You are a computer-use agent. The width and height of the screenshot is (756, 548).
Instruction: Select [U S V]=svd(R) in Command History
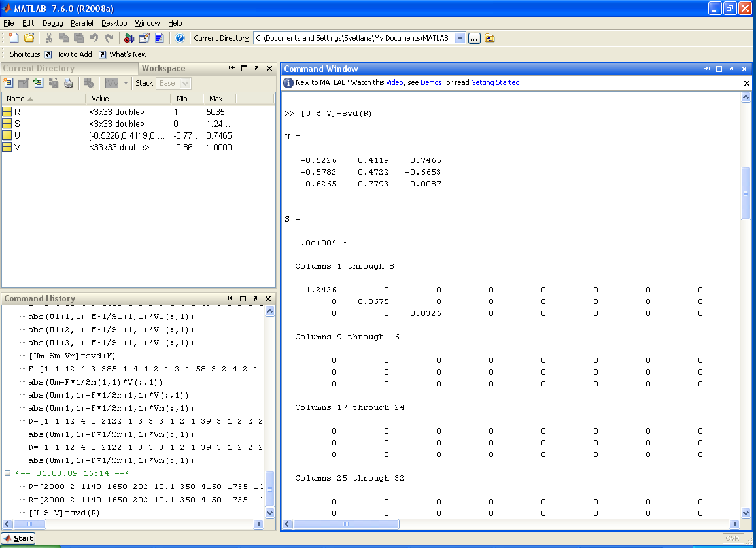pos(64,513)
